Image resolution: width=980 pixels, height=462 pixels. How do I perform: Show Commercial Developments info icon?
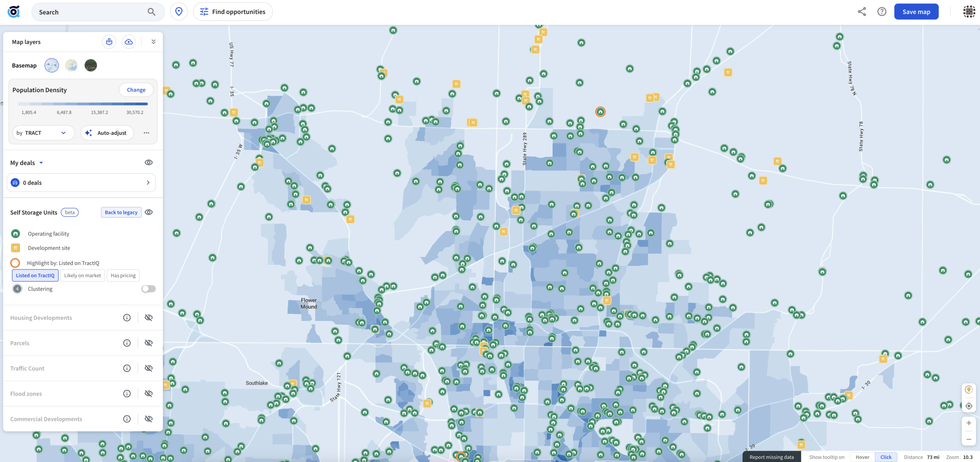(x=127, y=419)
